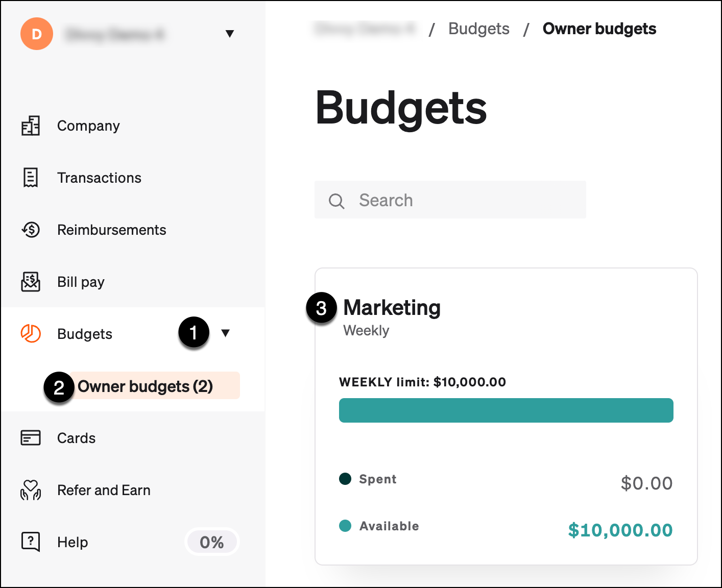Click the Owner budgets breadcrumb label
The width and height of the screenshot is (722, 588).
click(x=599, y=29)
